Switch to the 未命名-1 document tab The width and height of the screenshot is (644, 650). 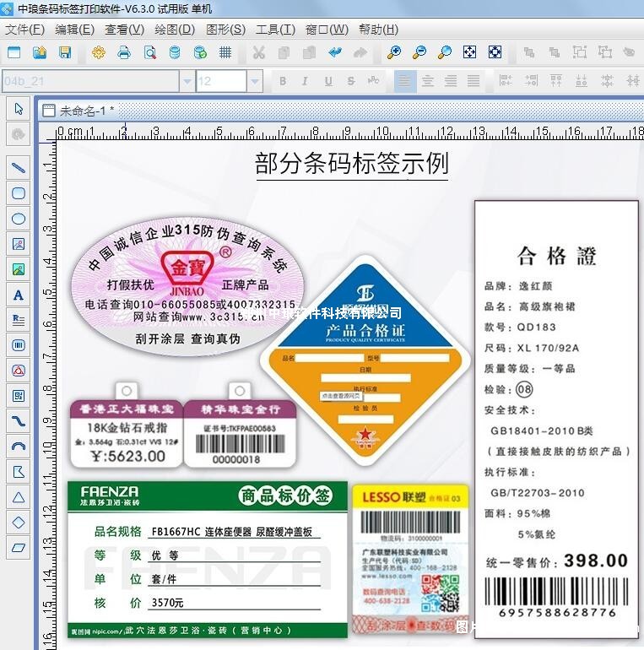pos(78,111)
